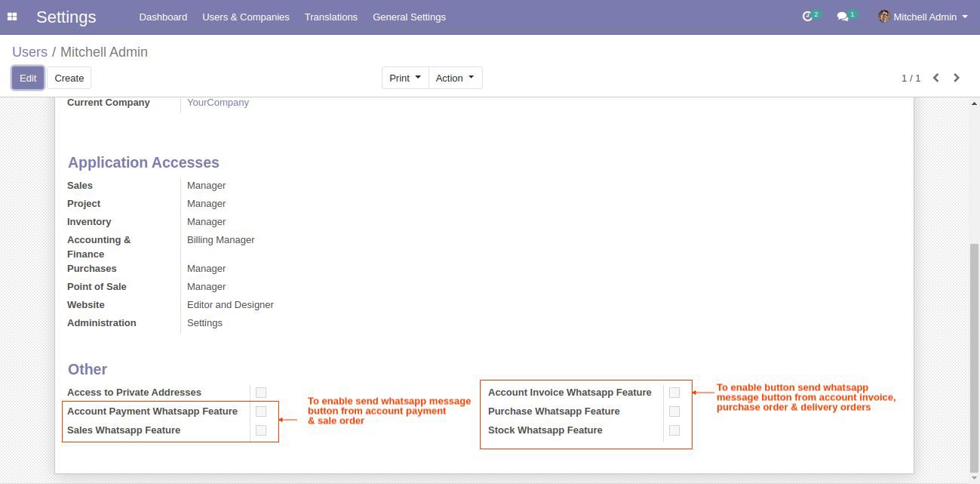Toggle Account Payment Whatsapp Feature checkbox
Image resolution: width=980 pixels, height=484 pixels.
click(x=261, y=412)
